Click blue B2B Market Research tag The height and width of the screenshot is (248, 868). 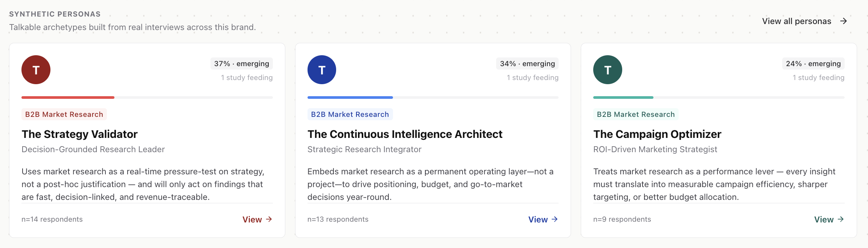pos(350,114)
